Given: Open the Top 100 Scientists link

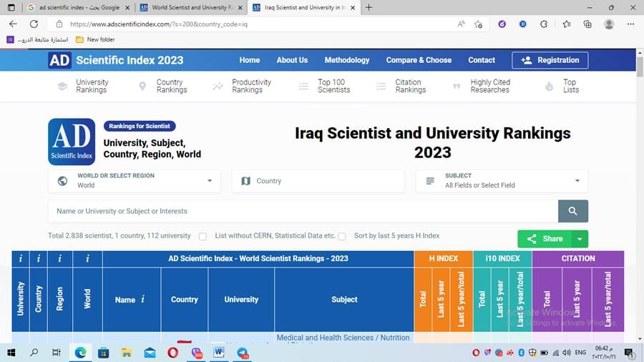Looking at the screenshot, I should coord(333,86).
